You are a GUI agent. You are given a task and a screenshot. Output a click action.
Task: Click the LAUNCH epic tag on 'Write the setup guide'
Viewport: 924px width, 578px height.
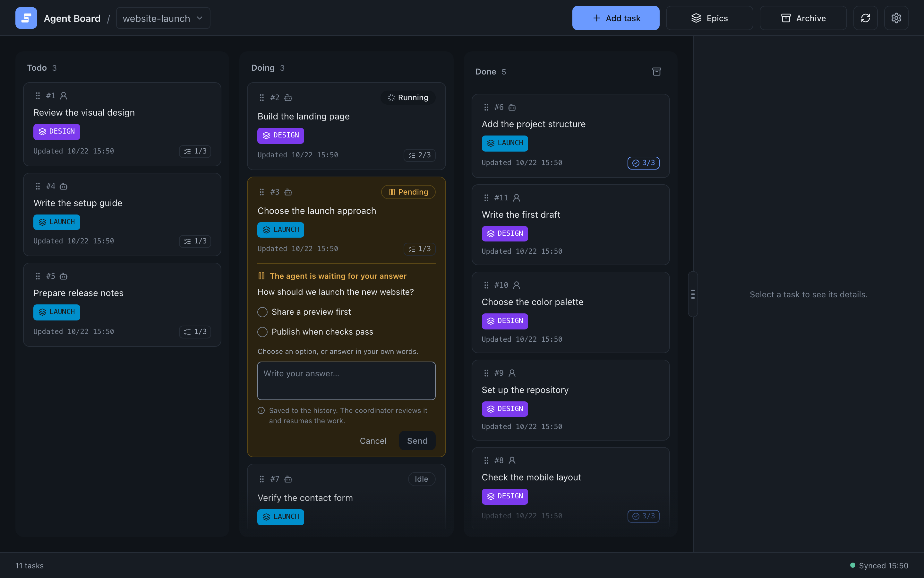pos(56,222)
